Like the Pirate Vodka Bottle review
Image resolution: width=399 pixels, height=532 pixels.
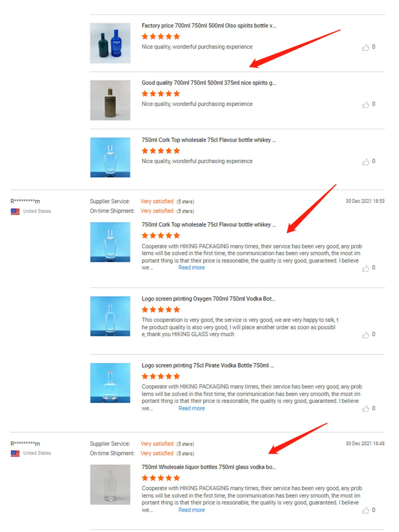tap(365, 409)
